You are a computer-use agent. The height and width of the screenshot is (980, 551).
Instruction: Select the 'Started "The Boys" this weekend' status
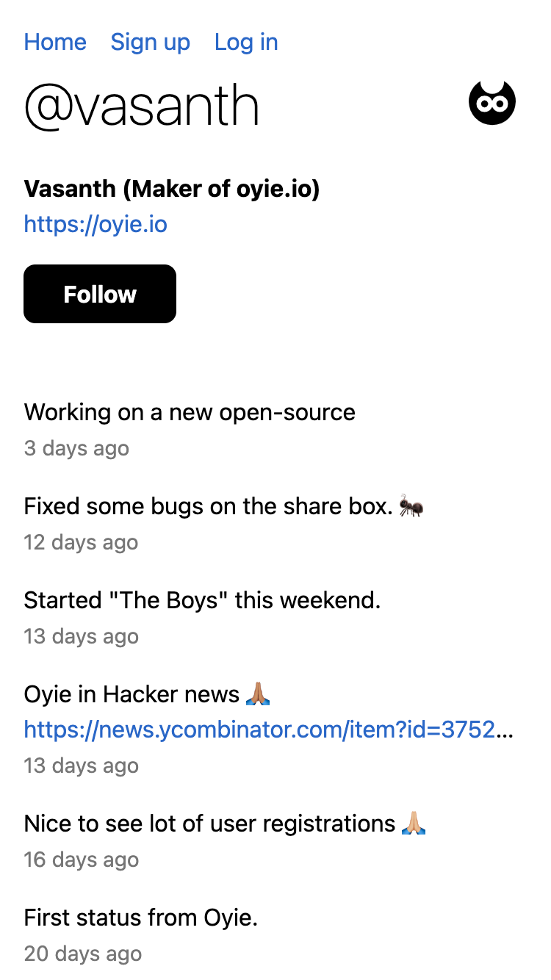[x=203, y=600]
